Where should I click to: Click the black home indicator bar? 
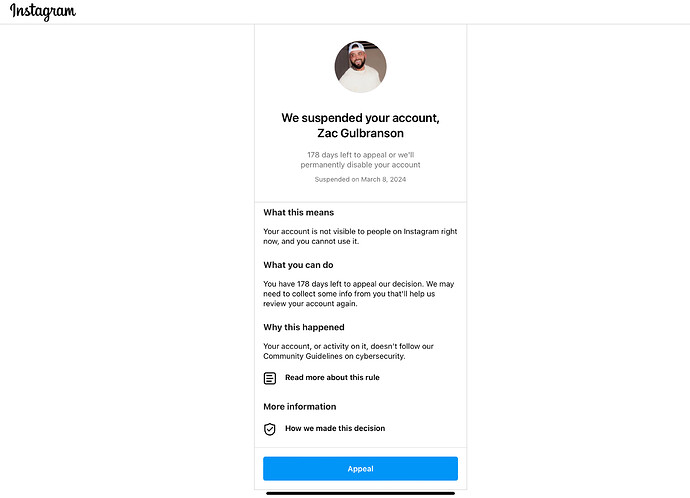point(360,492)
